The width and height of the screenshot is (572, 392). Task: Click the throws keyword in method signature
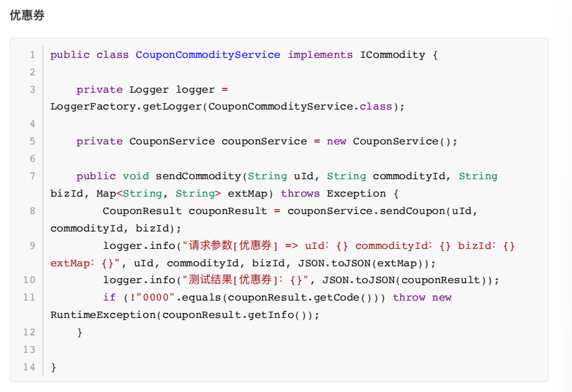301,194
